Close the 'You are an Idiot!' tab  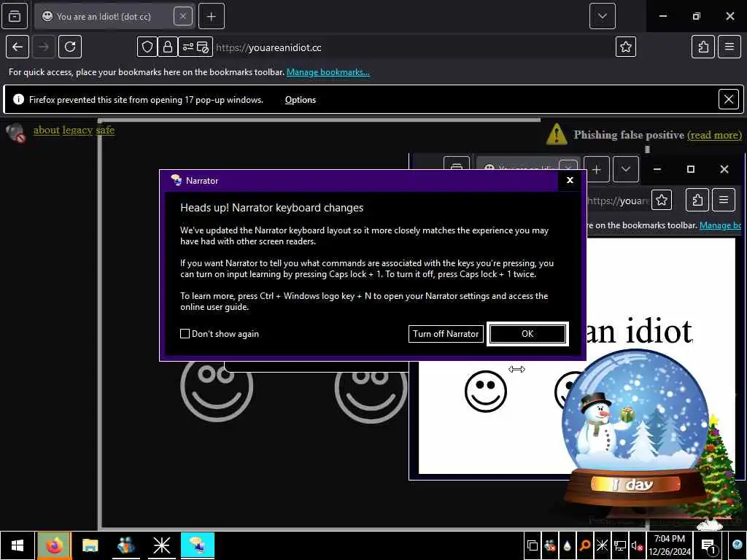point(183,17)
